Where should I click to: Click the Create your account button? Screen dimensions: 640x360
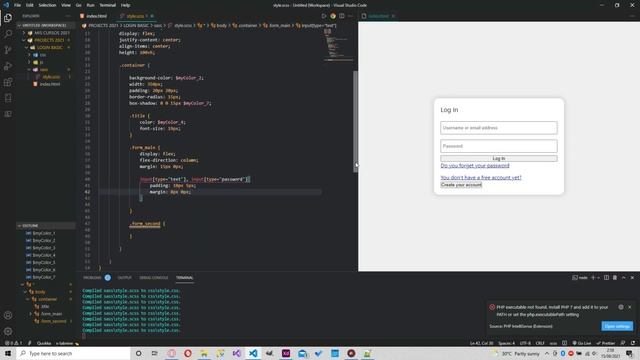pyautogui.click(x=461, y=185)
